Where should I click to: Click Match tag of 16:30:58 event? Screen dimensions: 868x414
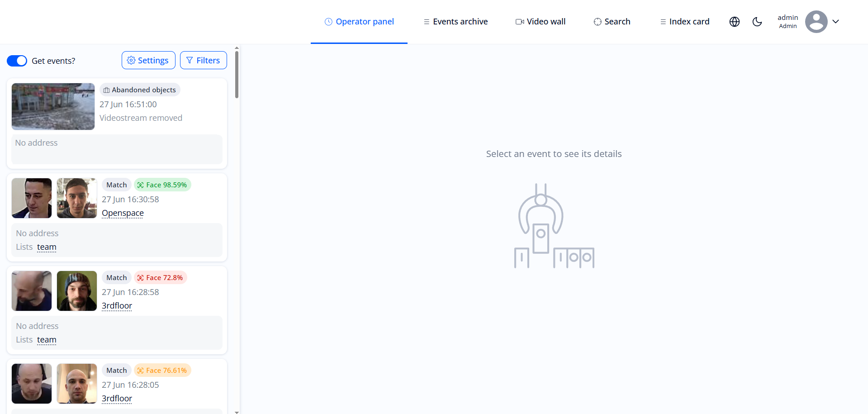(x=117, y=185)
